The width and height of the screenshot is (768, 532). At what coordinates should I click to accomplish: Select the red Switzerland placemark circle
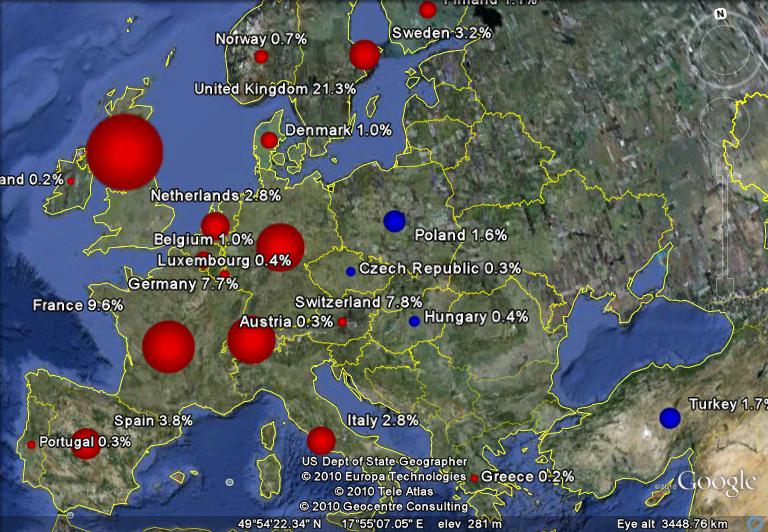[x=252, y=340]
